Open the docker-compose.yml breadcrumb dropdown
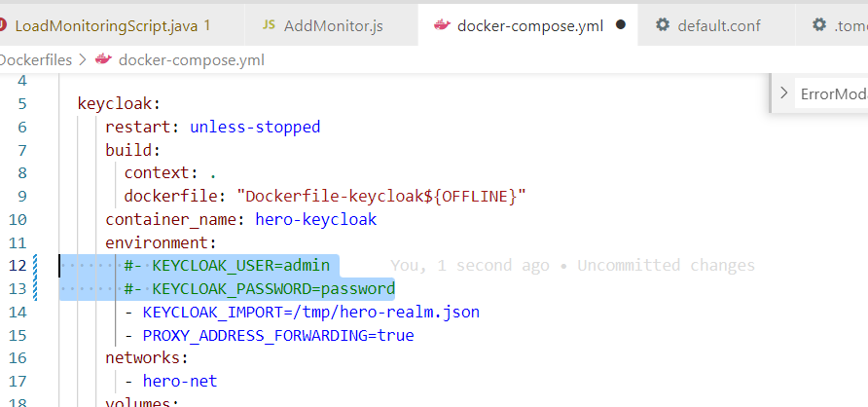This screenshot has width=868, height=407. [191, 60]
